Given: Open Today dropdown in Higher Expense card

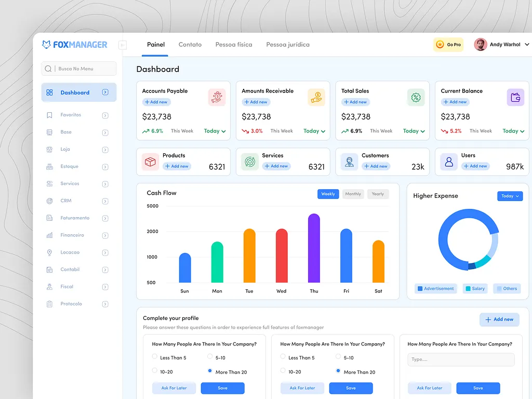Looking at the screenshot, I should pyautogui.click(x=510, y=196).
